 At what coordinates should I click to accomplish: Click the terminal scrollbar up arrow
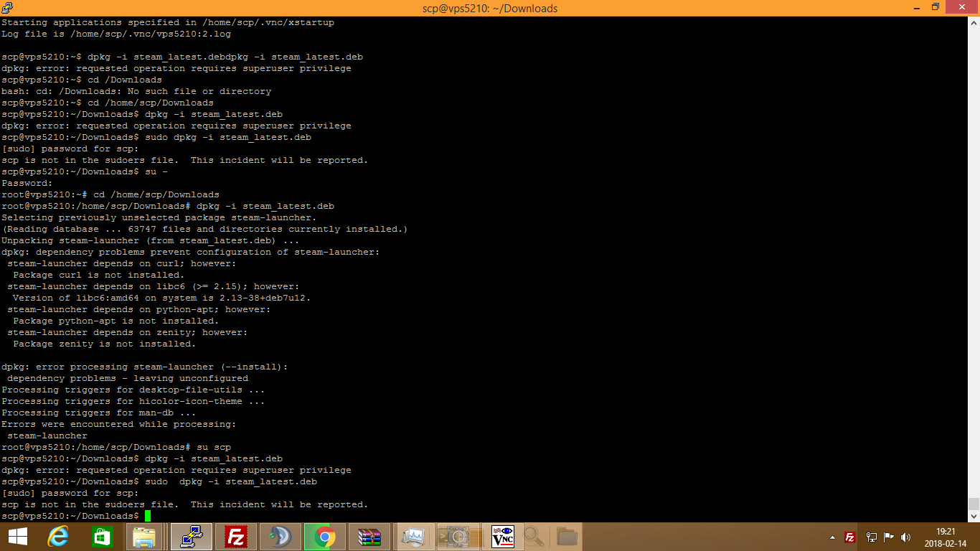[974, 22]
